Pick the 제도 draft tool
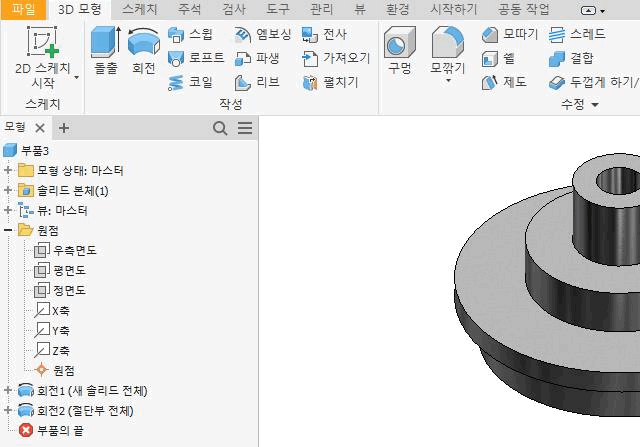Viewport: 640px width, 447px height. coord(504,82)
